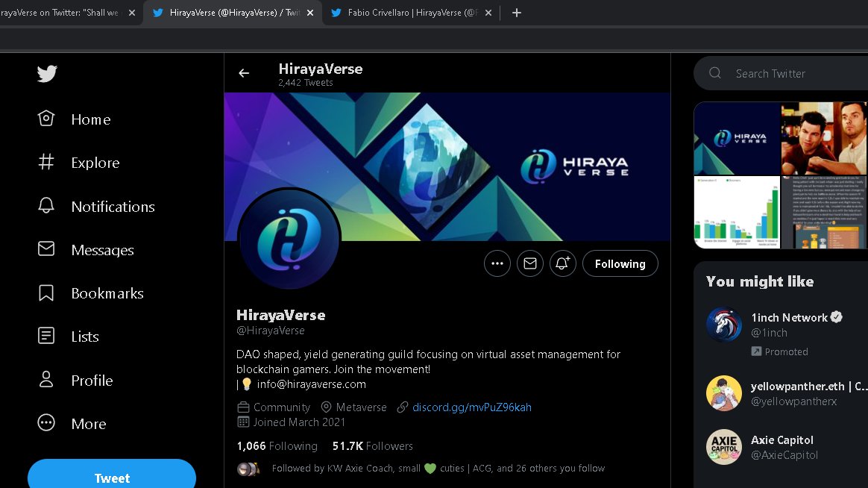Open Notifications in the sidebar
This screenshot has width=868, height=488.
(x=96, y=206)
